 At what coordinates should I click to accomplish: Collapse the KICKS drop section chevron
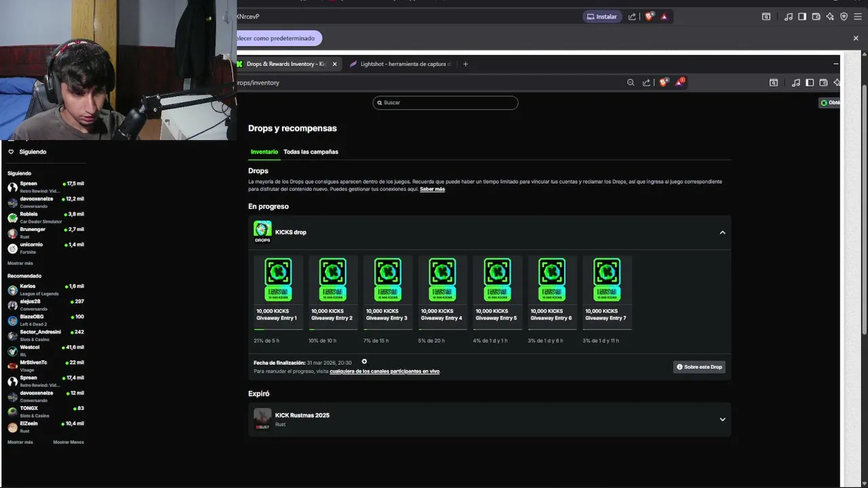coord(722,232)
